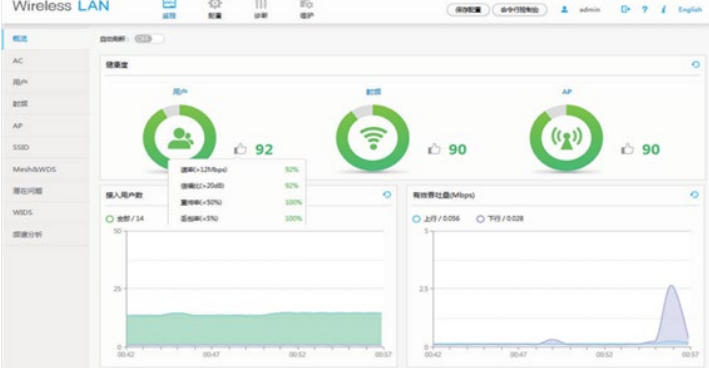
Task: Refresh the connected users (接入用户数) chart panel
Action: pos(387,195)
